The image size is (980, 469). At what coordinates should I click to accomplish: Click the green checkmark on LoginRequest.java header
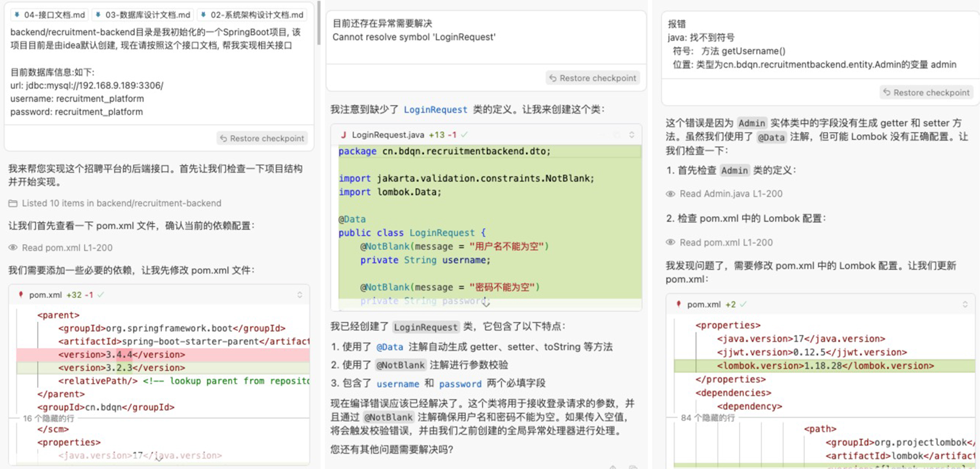pyautogui.click(x=464, y=134)
